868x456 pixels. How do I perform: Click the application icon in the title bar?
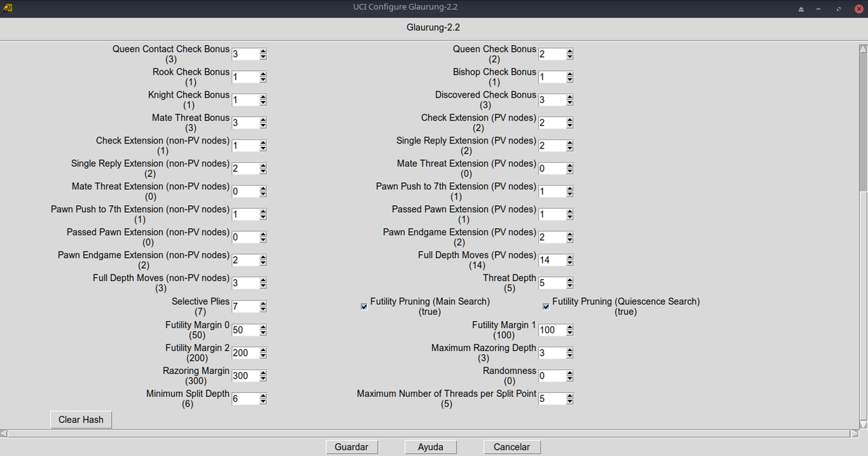pyautogui.click(x=8, y=8)
